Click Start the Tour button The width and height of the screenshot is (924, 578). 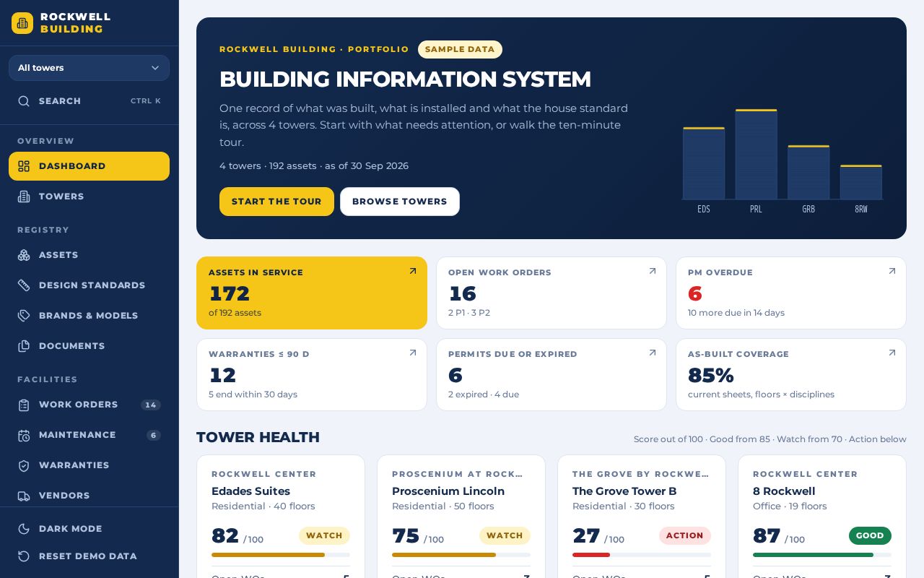276,202
